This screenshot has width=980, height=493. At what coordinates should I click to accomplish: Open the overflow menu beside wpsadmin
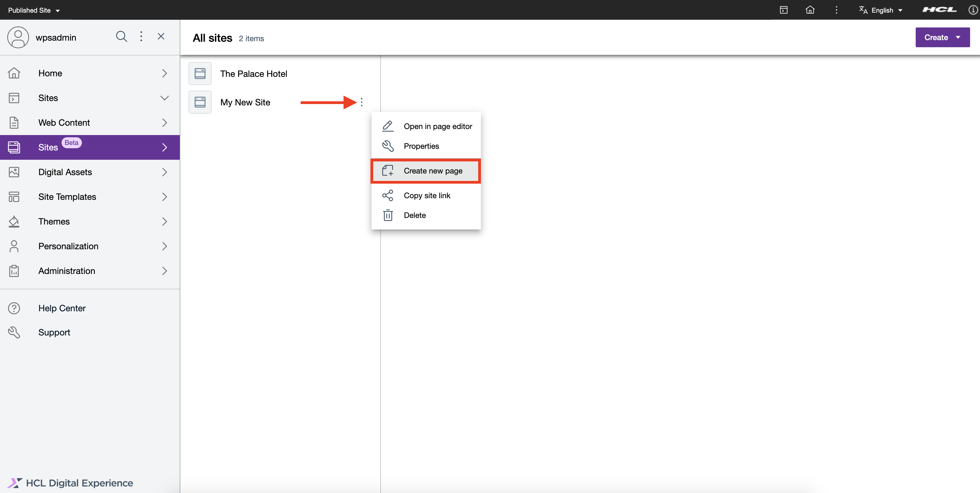tap(141, 37)
